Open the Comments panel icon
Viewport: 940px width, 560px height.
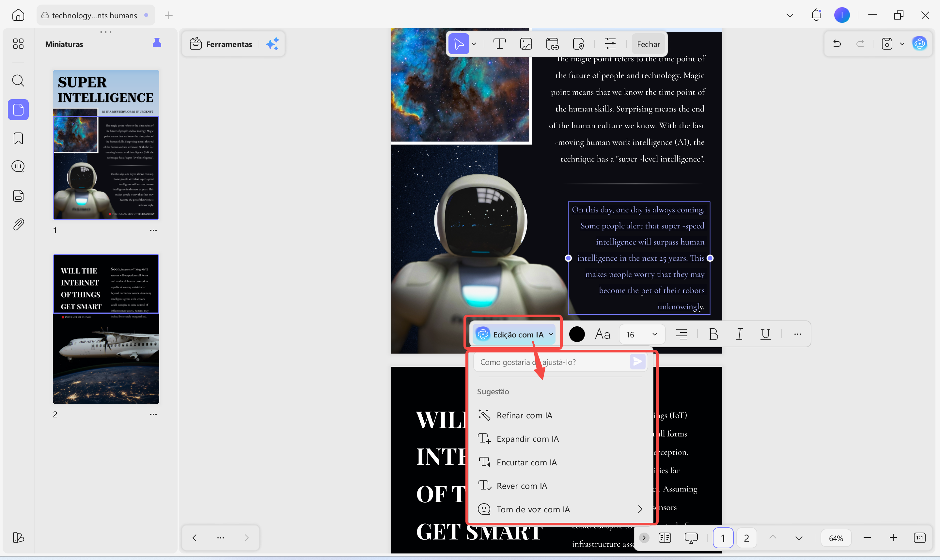point(18,166)
